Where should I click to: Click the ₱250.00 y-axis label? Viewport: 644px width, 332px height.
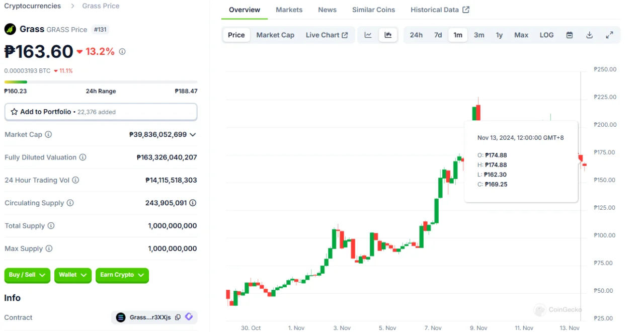pyautogui.click(x=605, y=69)
